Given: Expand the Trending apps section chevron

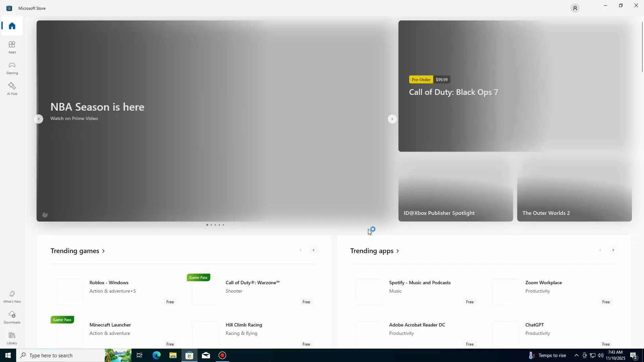Looking at the screenshot, I should click(397, 251).
